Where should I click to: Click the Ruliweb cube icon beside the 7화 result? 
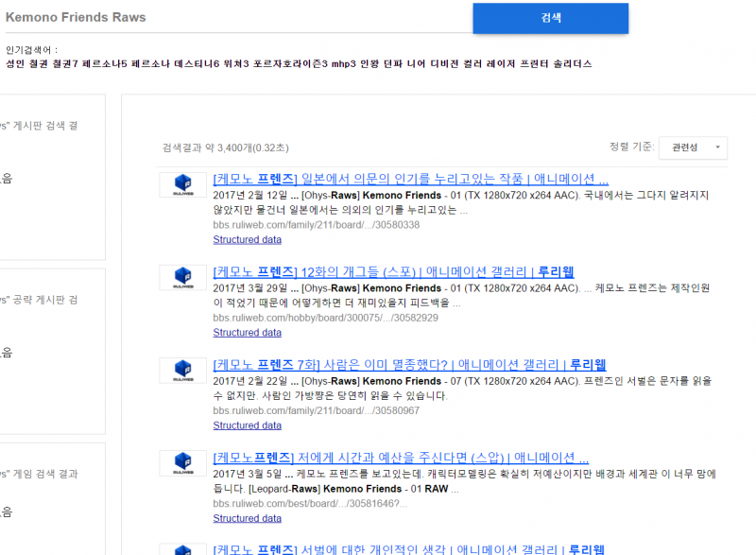click(182, 370)
